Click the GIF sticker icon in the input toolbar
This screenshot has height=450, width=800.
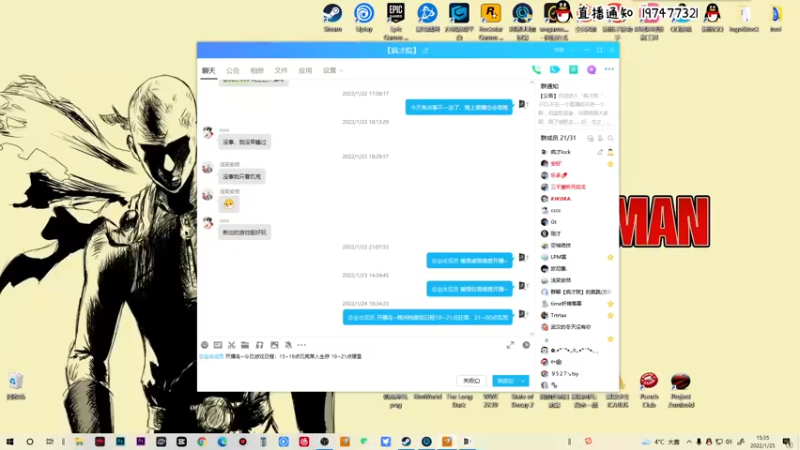click(218, 345)
